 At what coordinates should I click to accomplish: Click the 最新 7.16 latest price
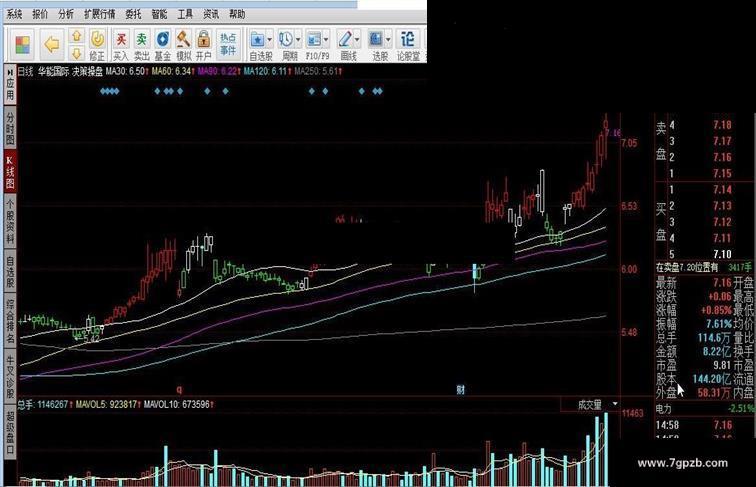click(722, 283)
